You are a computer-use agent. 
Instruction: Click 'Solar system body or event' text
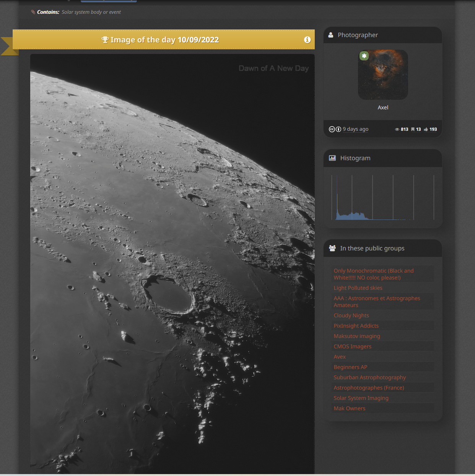(x=91, y=12)
